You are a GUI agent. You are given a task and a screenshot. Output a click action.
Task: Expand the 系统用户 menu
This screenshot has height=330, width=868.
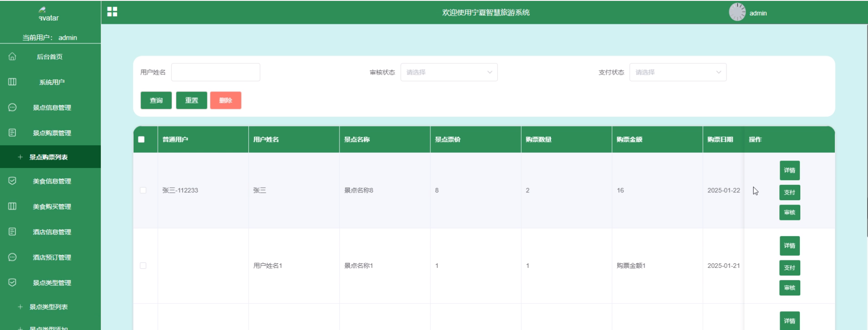50,82
